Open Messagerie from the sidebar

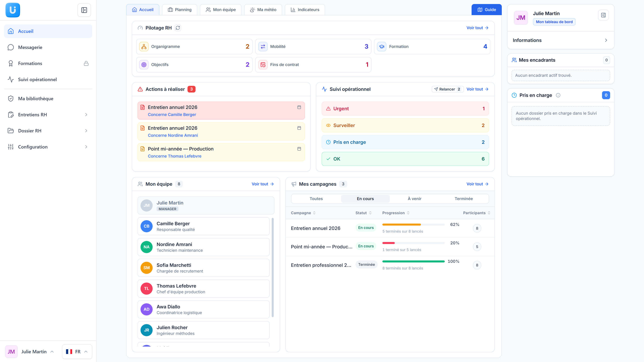click(48, 47)
